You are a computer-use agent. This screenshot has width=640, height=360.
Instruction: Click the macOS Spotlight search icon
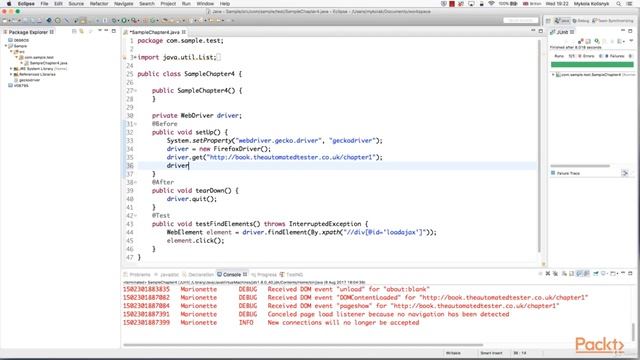[x=619, y=4]
